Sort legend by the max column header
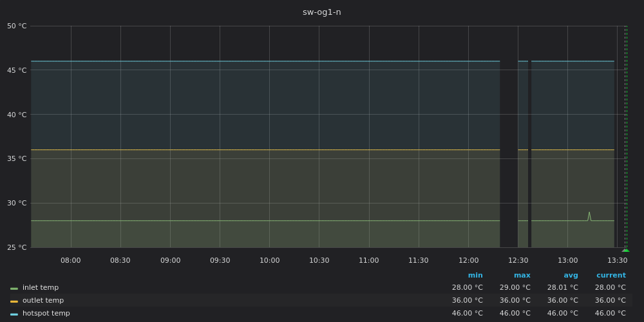Screen dimensions: 644x322 pos(522,276)
